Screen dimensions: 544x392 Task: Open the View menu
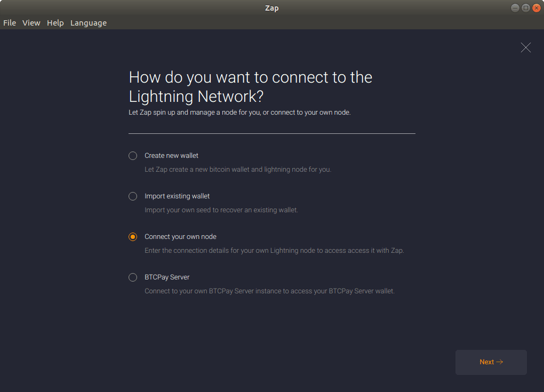[31, 22]
